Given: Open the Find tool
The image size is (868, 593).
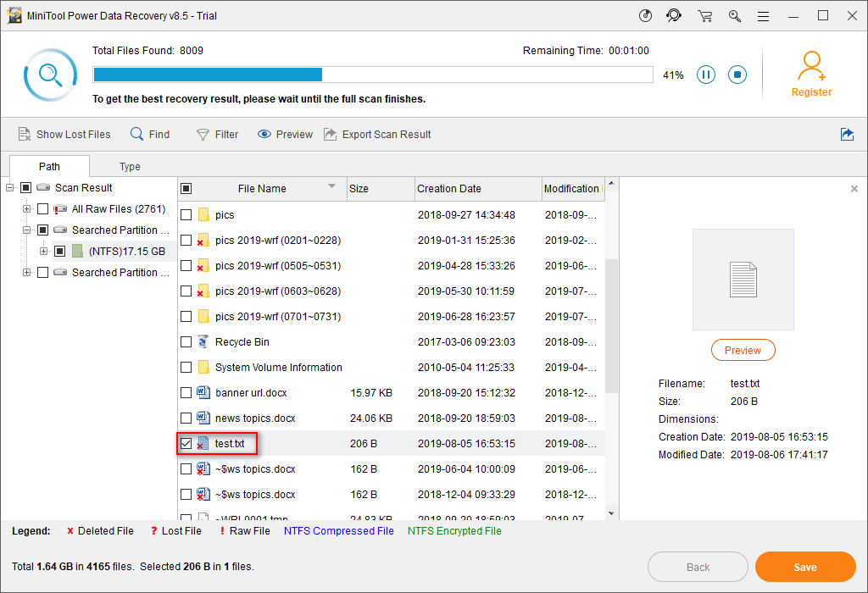Looking at the screenshot, I should point(150,135).
